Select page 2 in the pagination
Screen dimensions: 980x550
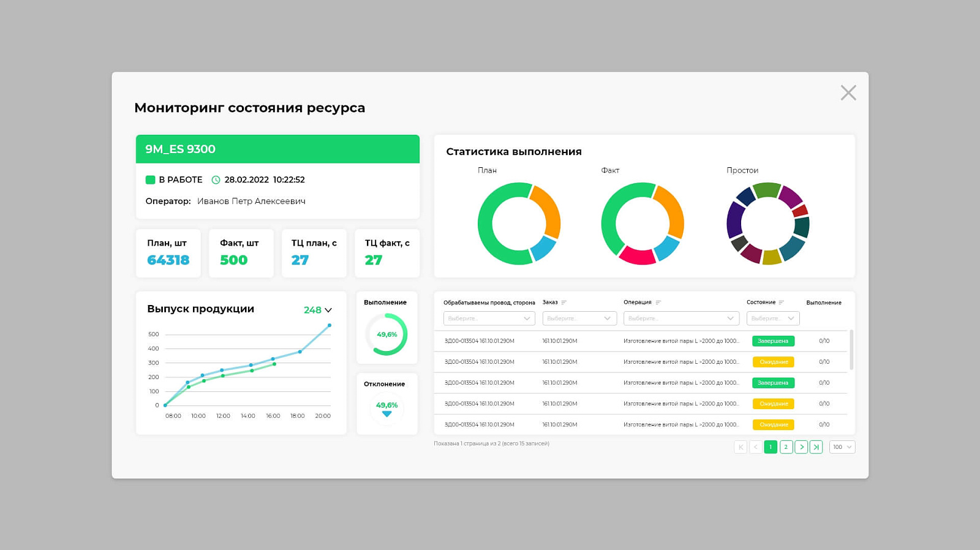point(786,447)
